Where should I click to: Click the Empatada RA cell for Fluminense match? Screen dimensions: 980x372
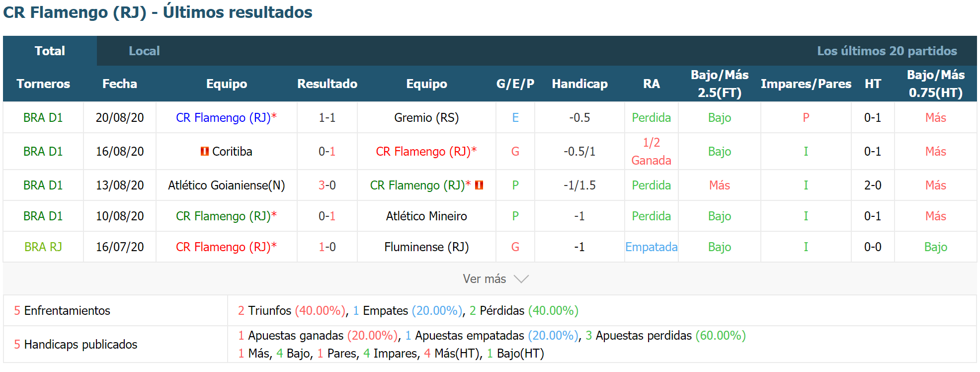pos(651,247)
